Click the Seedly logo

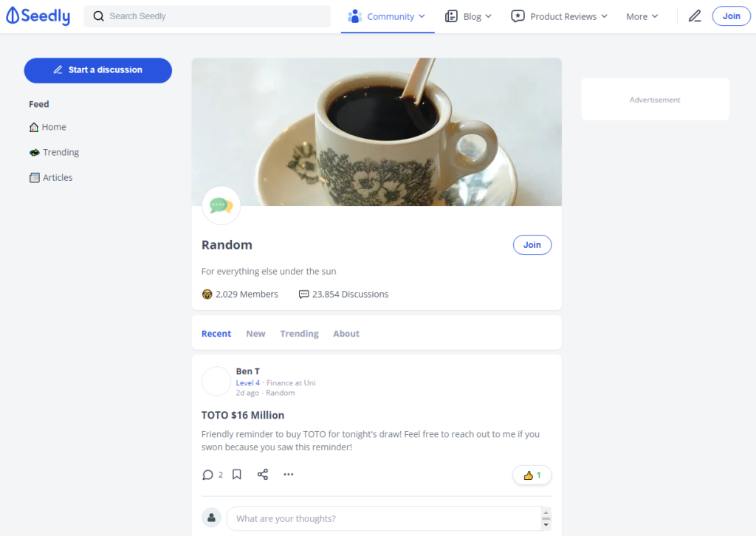[x=38, y=16]
